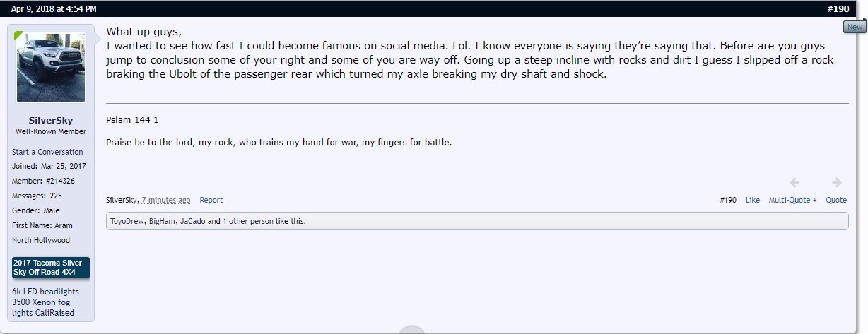Click the SilverSky username in sidebar
The image size is (868, 334).
pos(51,120)
